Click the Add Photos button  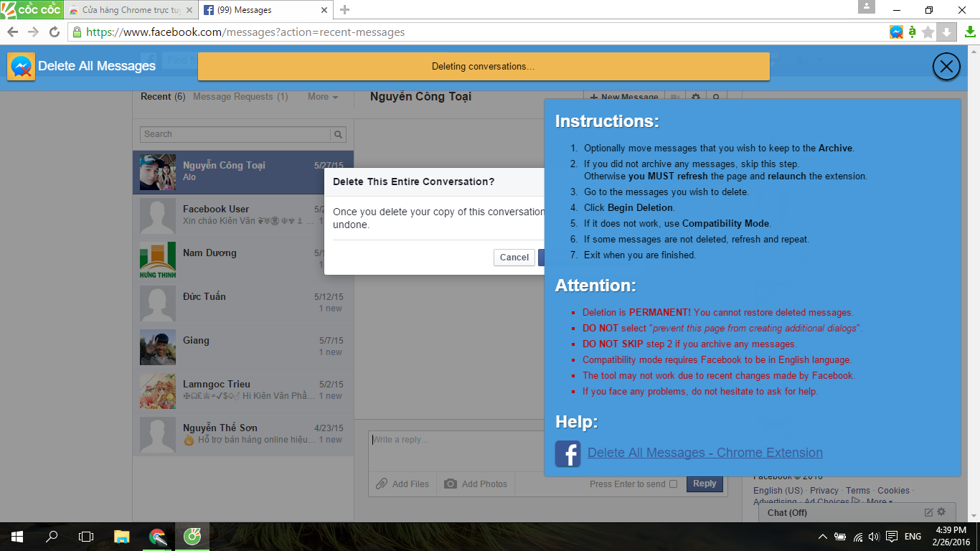476,484
